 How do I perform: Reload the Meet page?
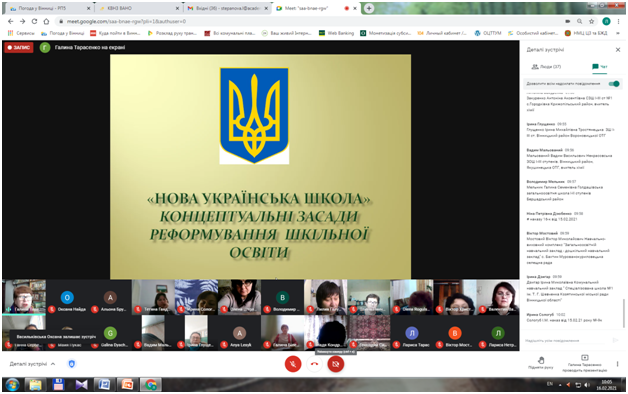34,21
